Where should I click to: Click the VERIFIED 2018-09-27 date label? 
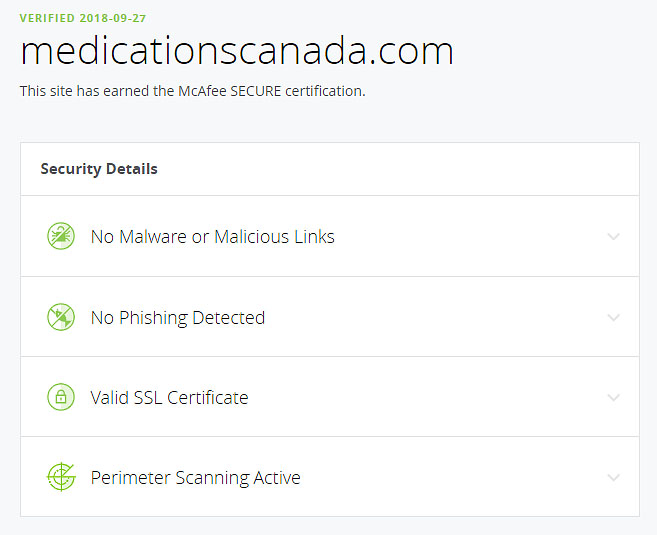point(83,18)
